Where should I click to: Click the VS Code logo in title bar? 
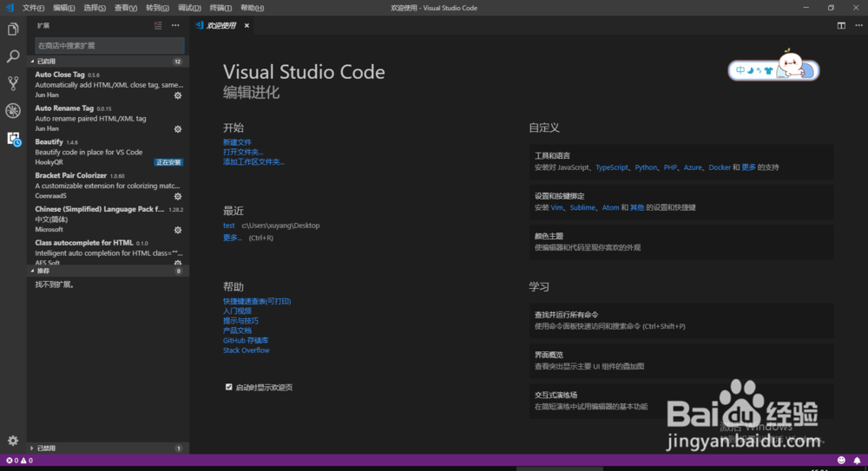click(x=10, y=8)
